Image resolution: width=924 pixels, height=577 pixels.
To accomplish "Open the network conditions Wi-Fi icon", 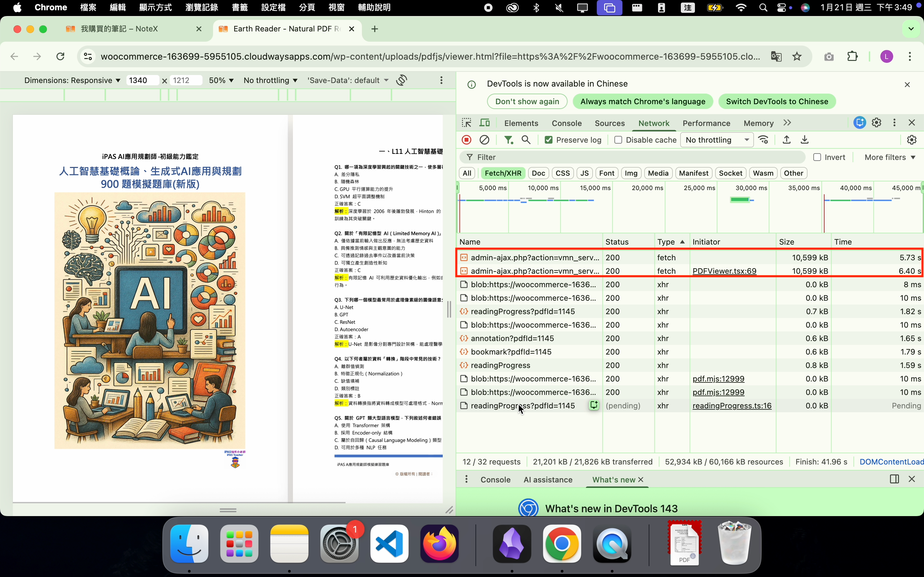I will pyautogui.click(x=763, y=140).
